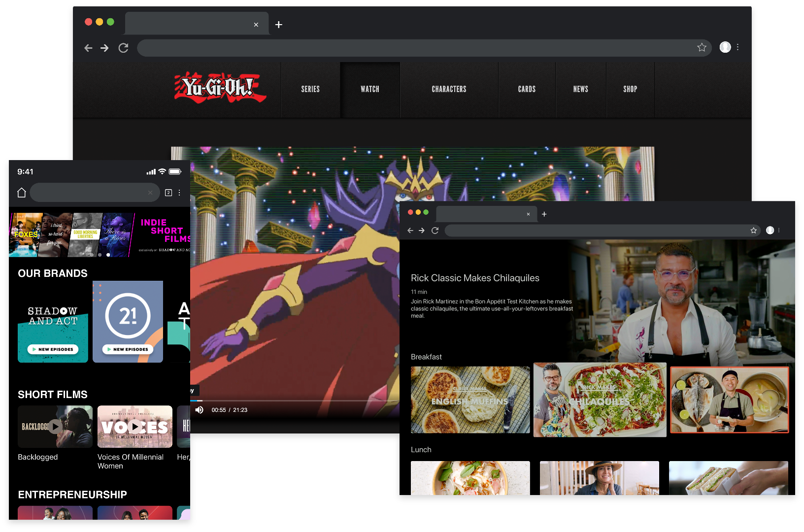Open the Characters nav item
This screenshot has width=804, height=532.
449,89
